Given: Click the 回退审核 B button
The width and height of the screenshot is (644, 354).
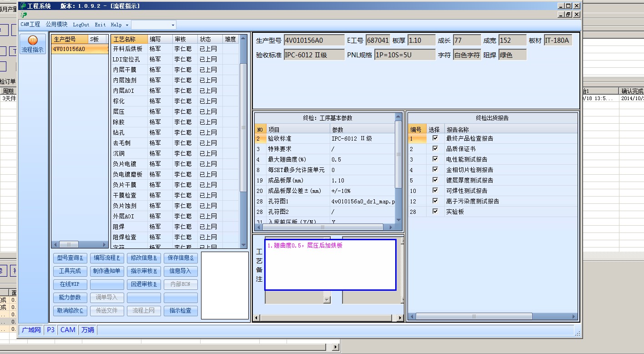Looking at the screenshot, I should click(144, 284).
